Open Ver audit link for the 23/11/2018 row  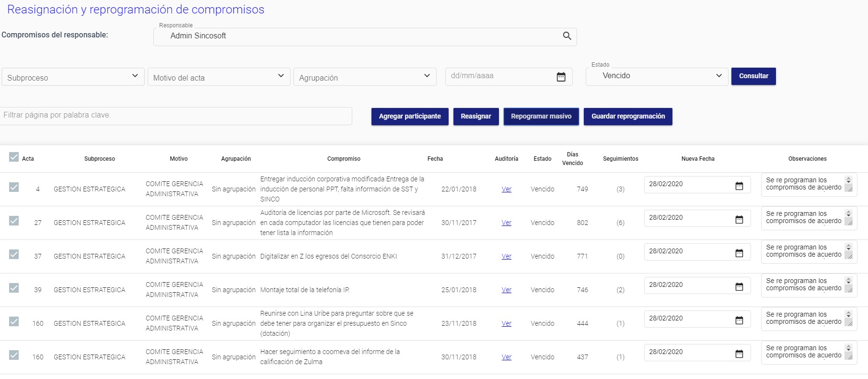[507, 323]
